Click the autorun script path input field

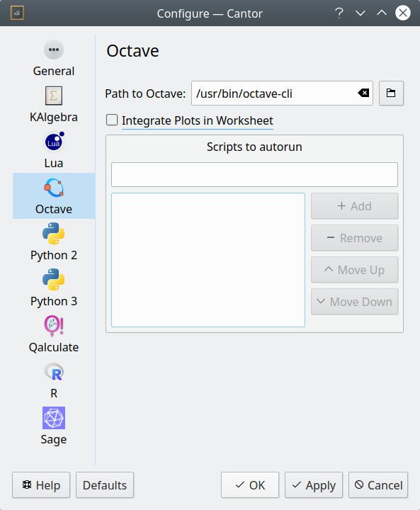tap(254, 175)
